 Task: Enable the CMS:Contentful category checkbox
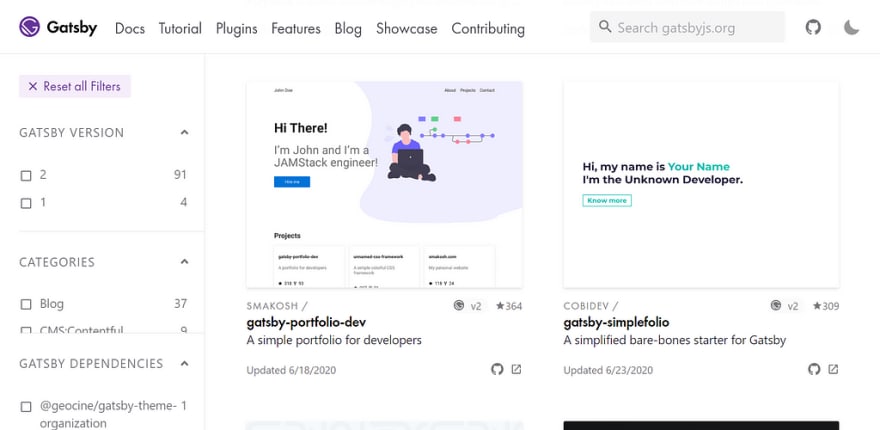(26, 331)
